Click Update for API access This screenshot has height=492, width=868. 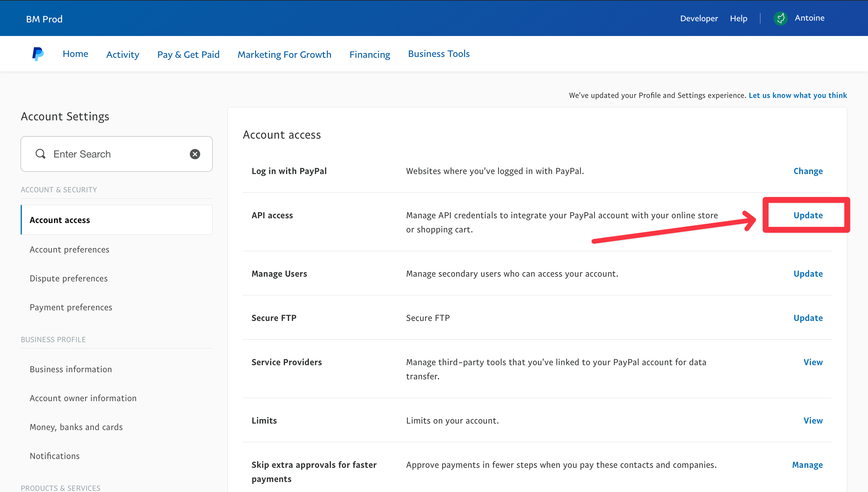(x=808, y=215)
